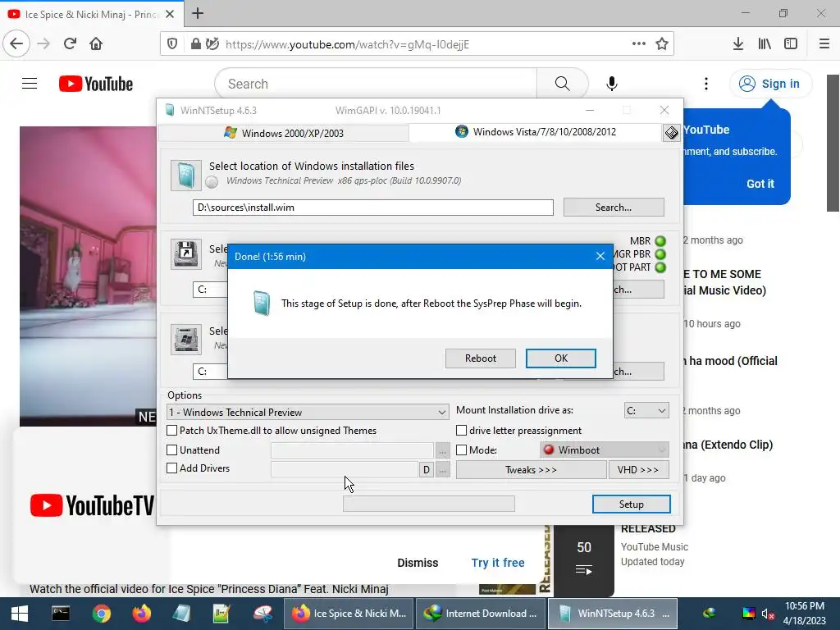Open a new Firefox tab with plus icon

tap(198, 13)
